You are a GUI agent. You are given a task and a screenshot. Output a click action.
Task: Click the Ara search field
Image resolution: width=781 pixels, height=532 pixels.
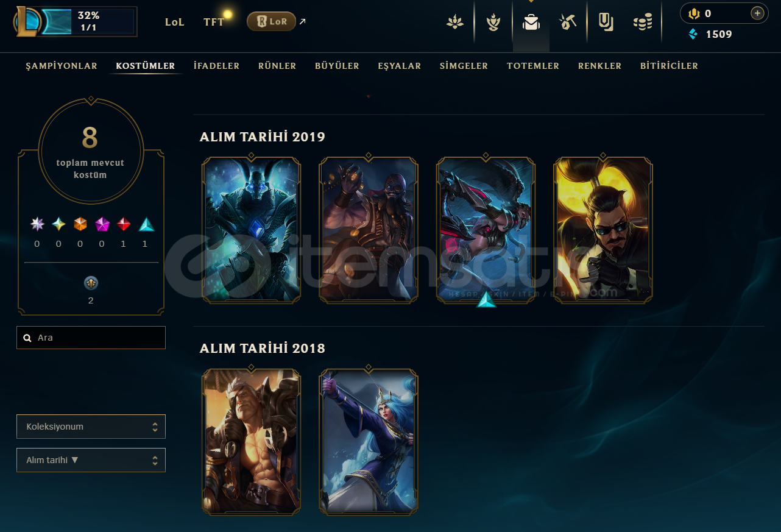[x=91, y=338]
